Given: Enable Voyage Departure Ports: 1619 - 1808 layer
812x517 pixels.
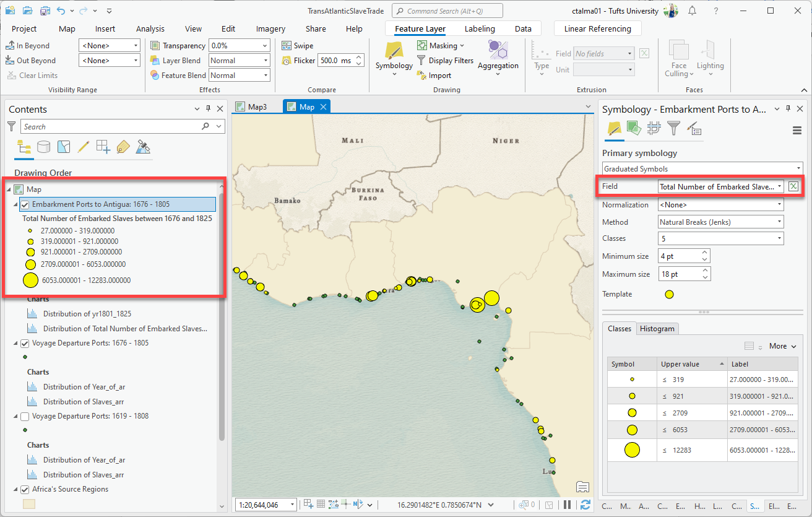Looking at the screenshot, I should 25,416.
